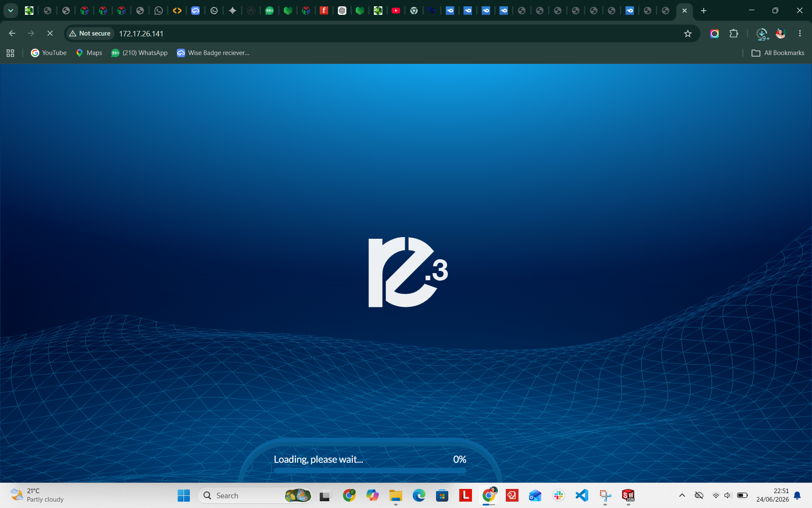Bookmark this page with the star icon

click(688, 33)
